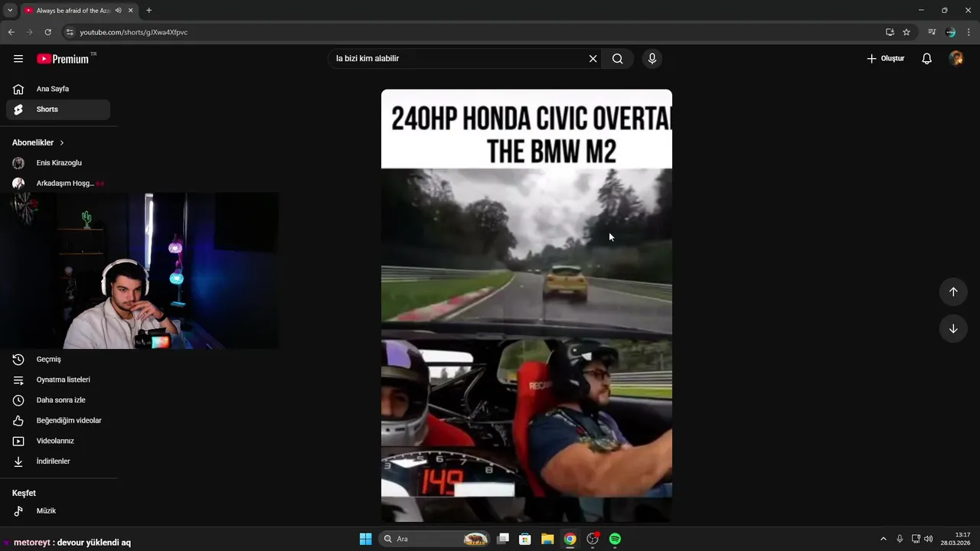Image resolution: width=980 pixels, height=551 pixels.
Task: Mute the tab via speaker icon
Action: click(x=119, y=11)
